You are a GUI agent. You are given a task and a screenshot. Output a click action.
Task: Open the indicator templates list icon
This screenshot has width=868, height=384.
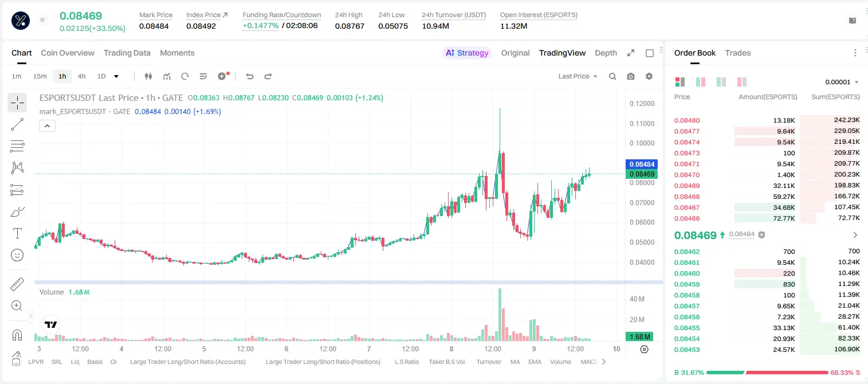pos(203,76)
